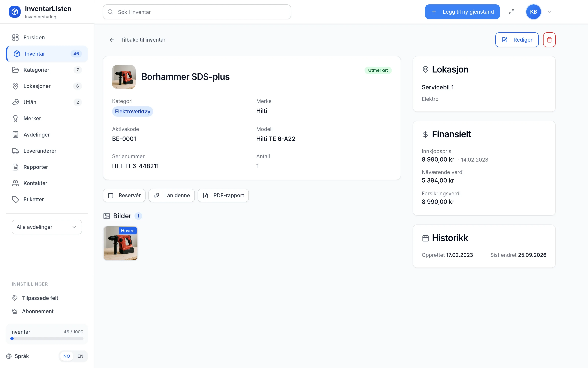The image size is (588, 368).
Task: Click the Leverandører truck icon
Action: pos(15,151)
